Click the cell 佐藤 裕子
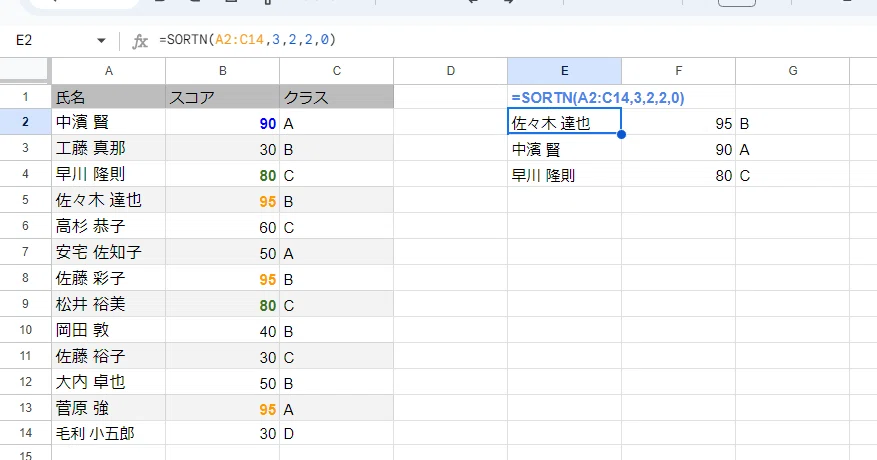This screenshot has width=877, height=460. (x=109, y=356)
